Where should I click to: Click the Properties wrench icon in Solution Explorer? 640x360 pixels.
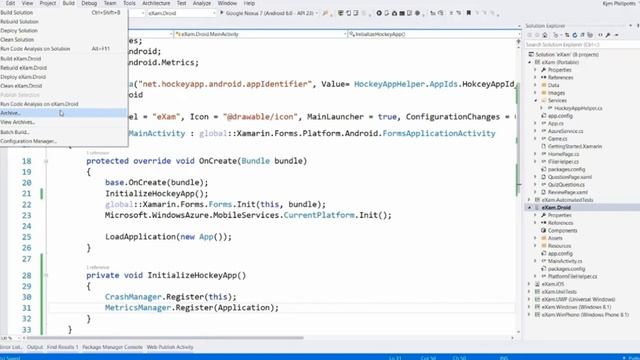coord(608,36)
